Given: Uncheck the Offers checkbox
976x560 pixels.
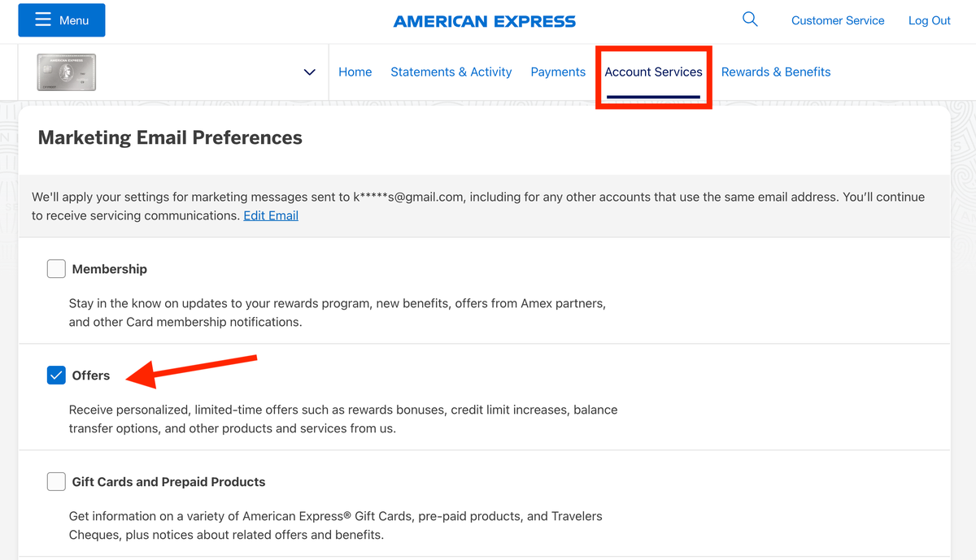Looking at the screenshot, I should [55, 375].
